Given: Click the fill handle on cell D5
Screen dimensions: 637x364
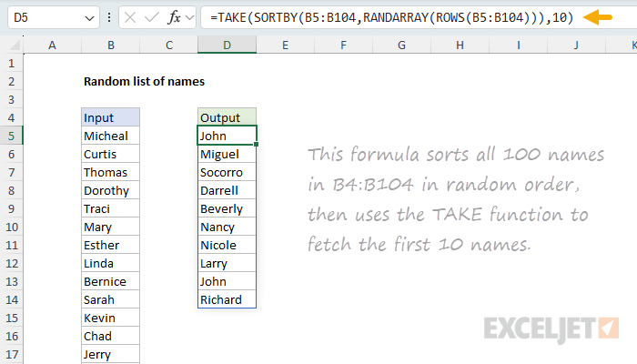Looking at the screenshot, I should pos(256,144).
